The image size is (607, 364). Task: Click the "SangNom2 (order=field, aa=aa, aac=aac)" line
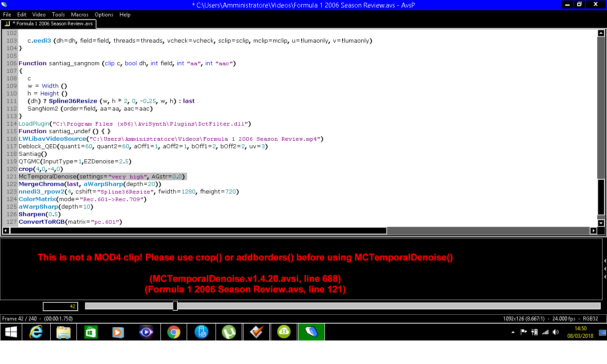(x=90, y=109)
